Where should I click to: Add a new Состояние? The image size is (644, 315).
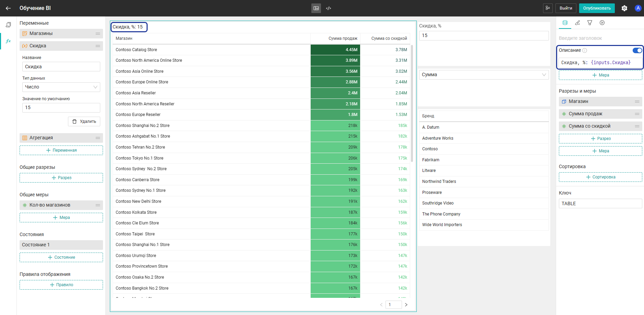pyautogui.click(x=61, y=257)
